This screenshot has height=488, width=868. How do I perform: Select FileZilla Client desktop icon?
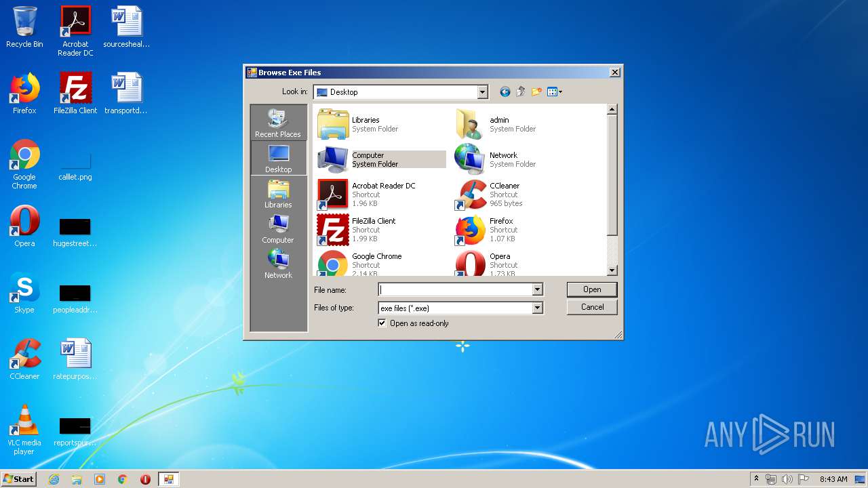click(x=75, y=94)
